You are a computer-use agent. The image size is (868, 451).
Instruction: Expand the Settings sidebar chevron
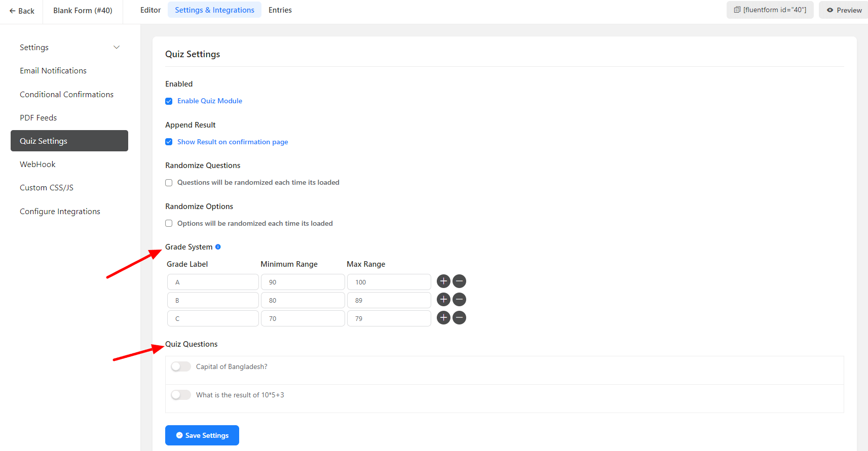tap(117, 48)
